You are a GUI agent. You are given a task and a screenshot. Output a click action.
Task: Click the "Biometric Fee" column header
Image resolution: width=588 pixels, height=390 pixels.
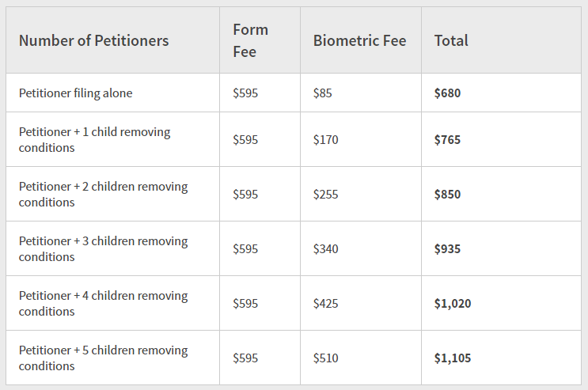(359, 40)
